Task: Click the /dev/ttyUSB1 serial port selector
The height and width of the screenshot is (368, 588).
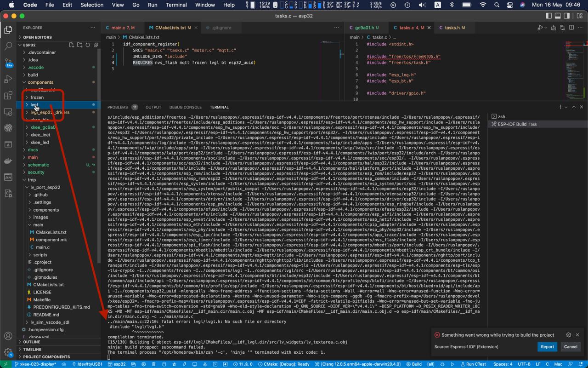Action: pyautogui.click(x=86, y=364)
